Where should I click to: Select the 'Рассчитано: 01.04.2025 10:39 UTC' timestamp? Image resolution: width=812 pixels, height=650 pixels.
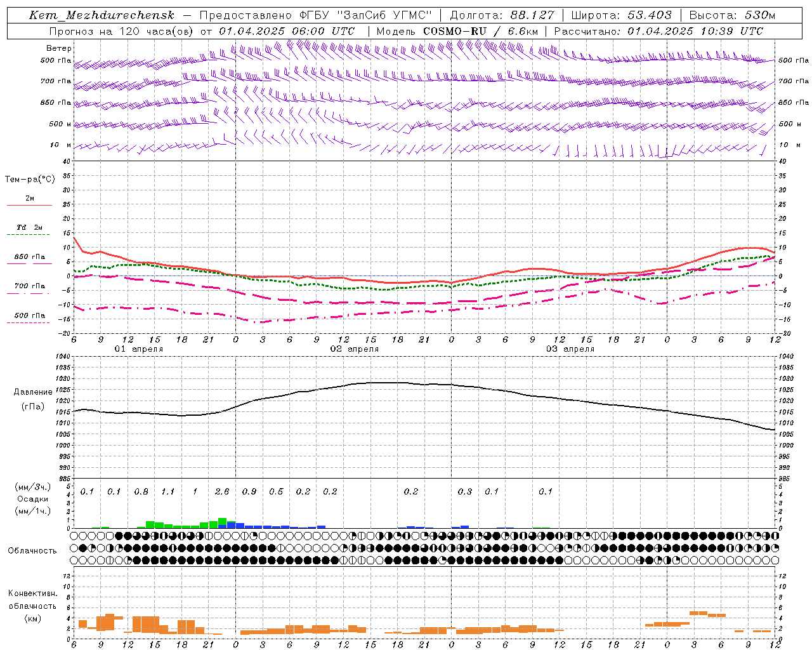coord(658,31)
